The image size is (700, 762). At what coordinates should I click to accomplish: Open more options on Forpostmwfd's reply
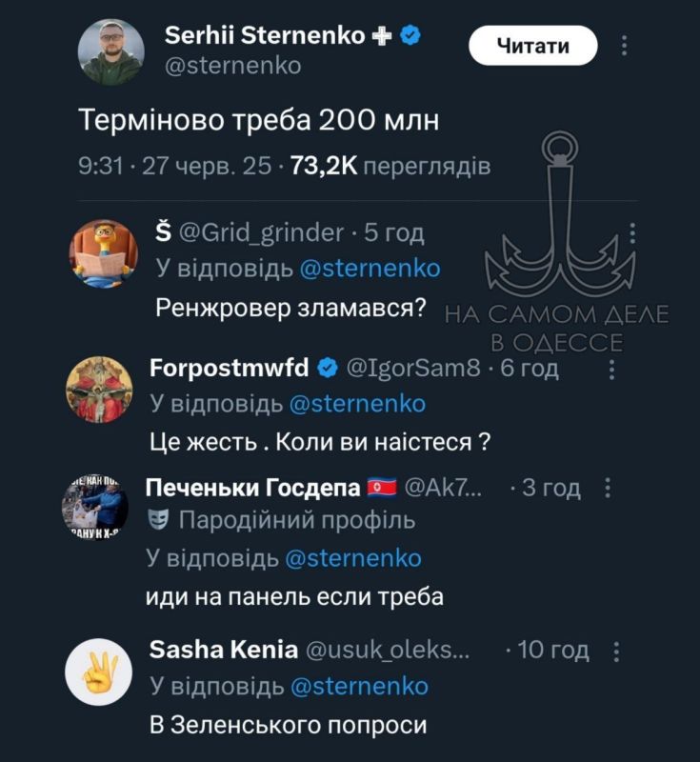tap(612, 369)
